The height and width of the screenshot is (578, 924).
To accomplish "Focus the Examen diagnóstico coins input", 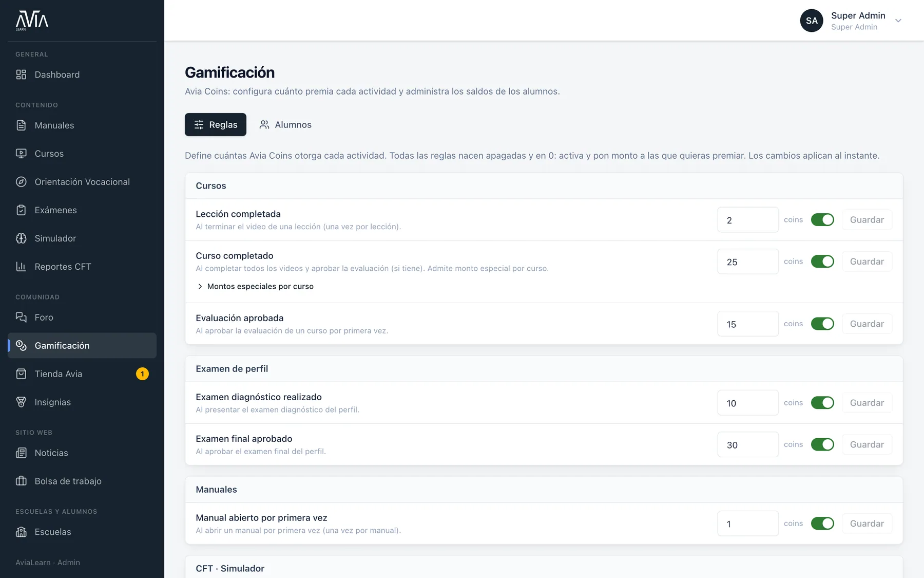I will point(748,403).
